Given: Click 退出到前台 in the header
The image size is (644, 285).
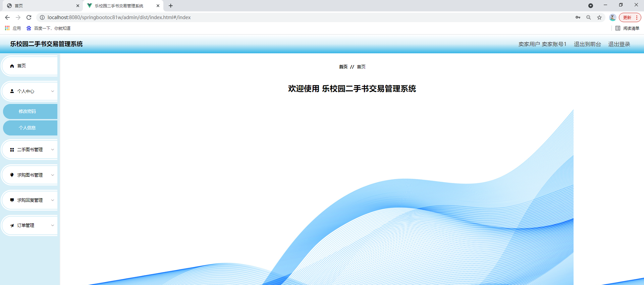Looking at the screenshot, I should [x=587, y=44].
